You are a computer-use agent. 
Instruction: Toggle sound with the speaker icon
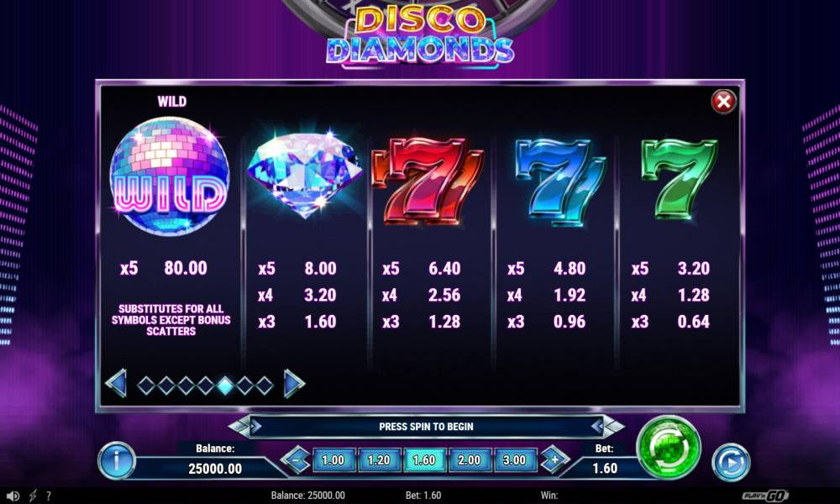tap(13, 496)
